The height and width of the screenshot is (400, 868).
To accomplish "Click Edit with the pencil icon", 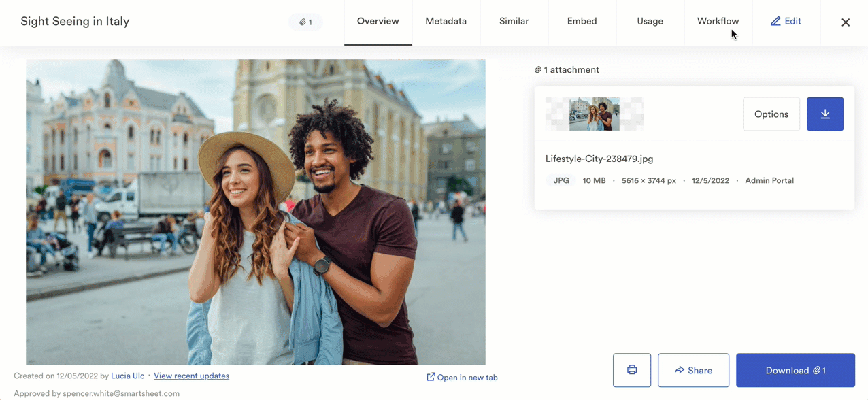I will click(x=786, y=22).
